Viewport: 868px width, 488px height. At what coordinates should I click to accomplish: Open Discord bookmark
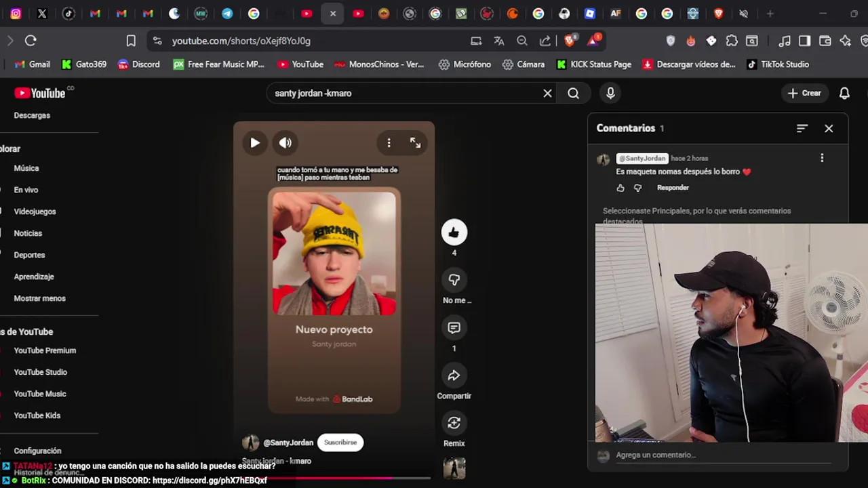point(138,64)
